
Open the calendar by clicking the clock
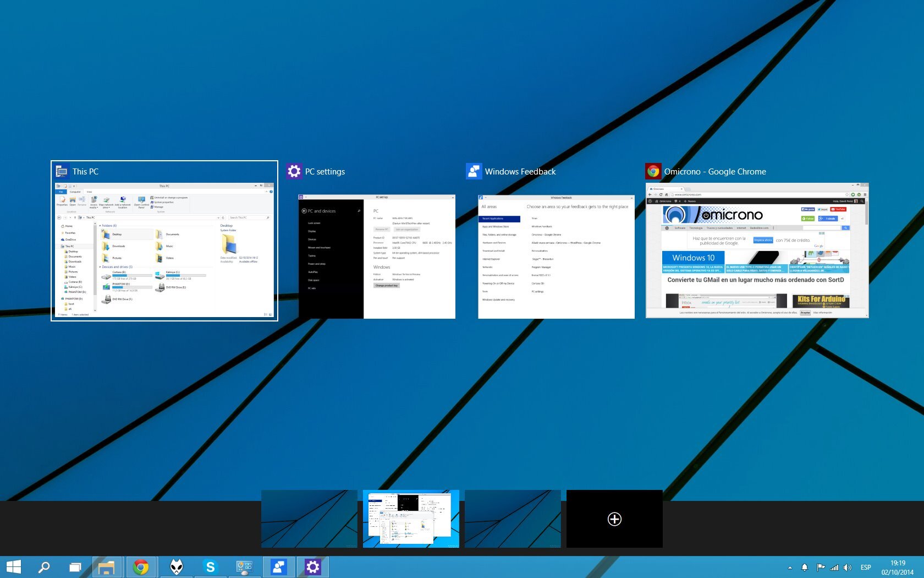(896, 566)
